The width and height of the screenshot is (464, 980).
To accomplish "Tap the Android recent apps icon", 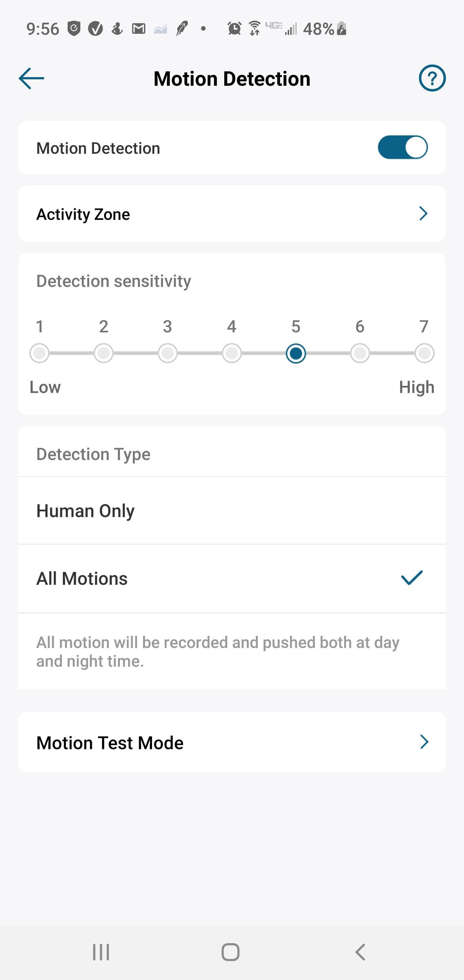I will [101, 952].
